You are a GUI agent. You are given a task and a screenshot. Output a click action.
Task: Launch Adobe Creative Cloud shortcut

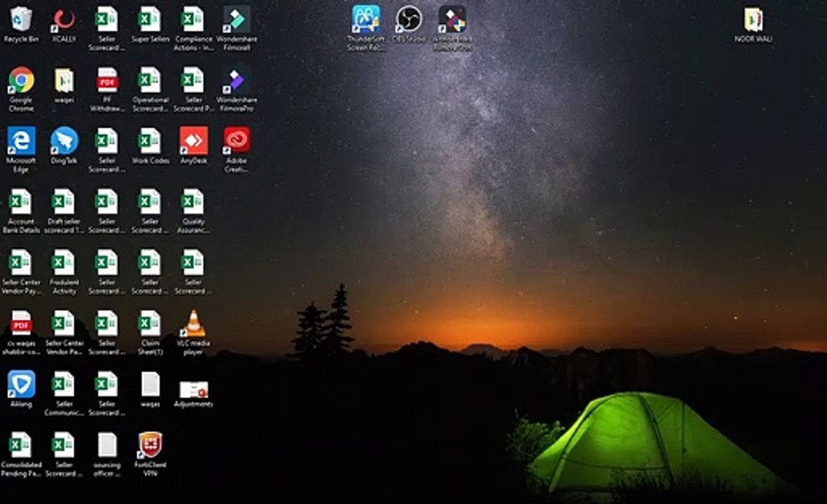pyautogui.click(x=237, y=141)
